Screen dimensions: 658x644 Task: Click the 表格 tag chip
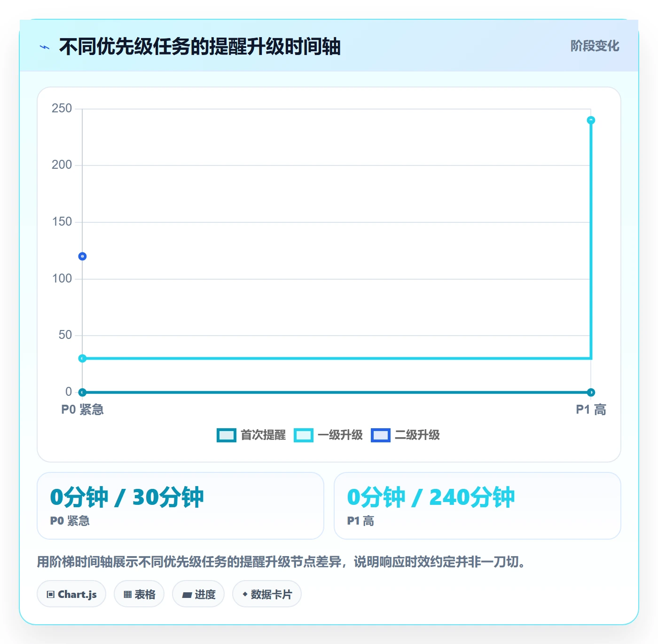point(139,594)
